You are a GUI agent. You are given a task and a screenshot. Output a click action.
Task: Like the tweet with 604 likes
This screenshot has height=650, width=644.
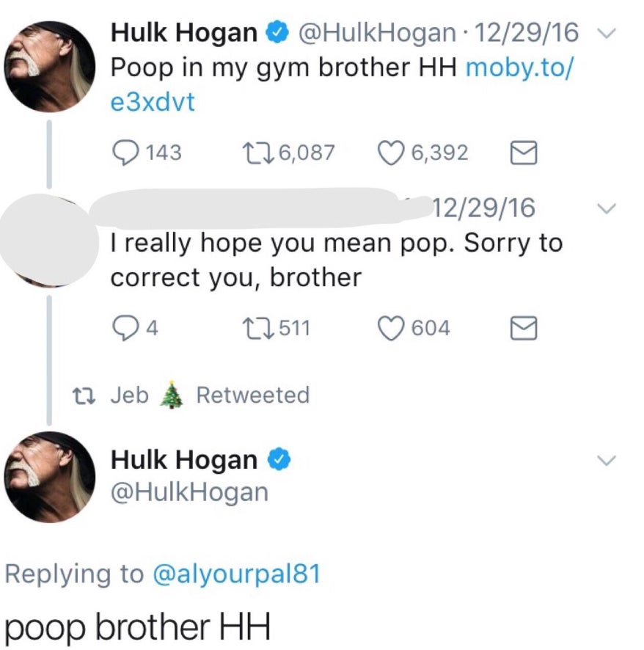(x=390, y=329)
